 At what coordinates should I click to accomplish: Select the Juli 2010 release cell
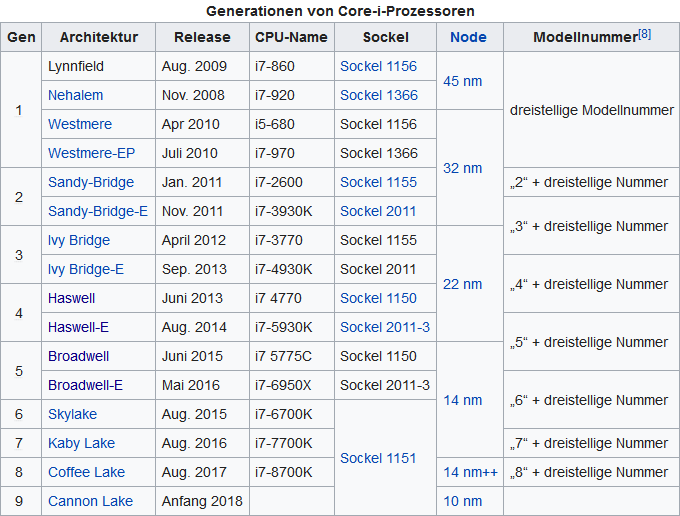pos(202,153)
